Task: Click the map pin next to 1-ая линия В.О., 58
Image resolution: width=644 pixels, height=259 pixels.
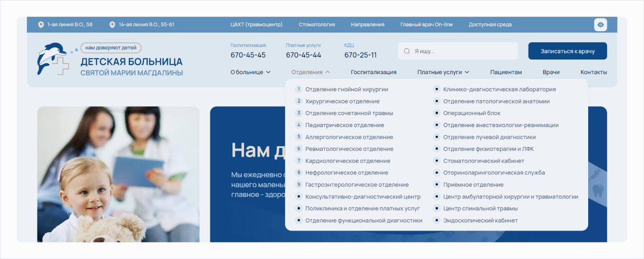Action: (x=41, y=25)
